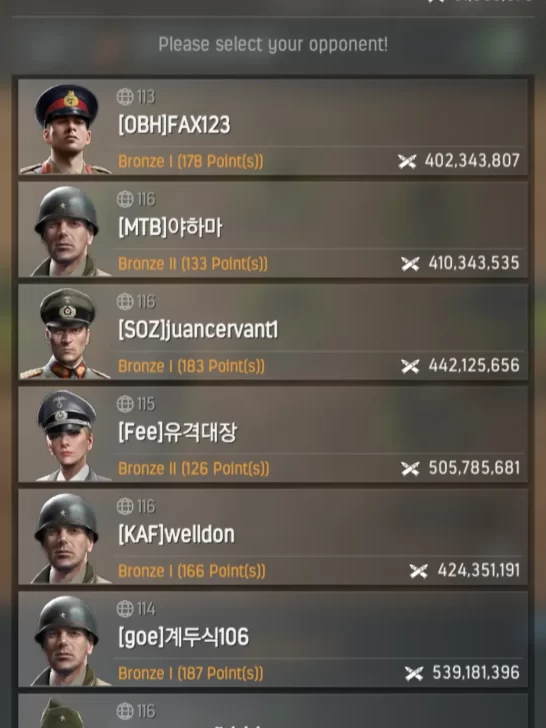The height and width of the screenshot is (728, 546).
Task: Click globe icon next to 115
Action: (x=125, y=404)
